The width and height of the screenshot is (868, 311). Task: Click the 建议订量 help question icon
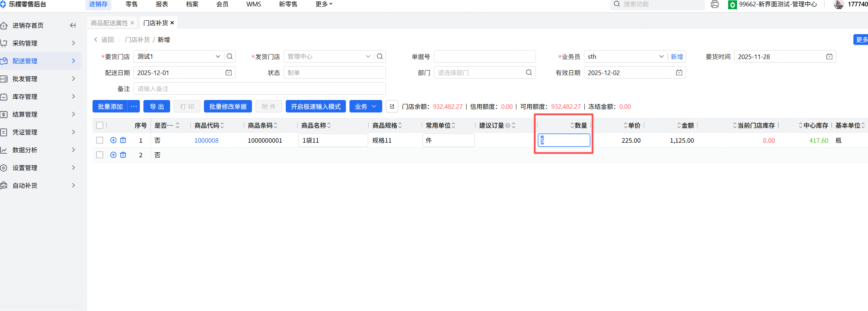tap(508, 126)
